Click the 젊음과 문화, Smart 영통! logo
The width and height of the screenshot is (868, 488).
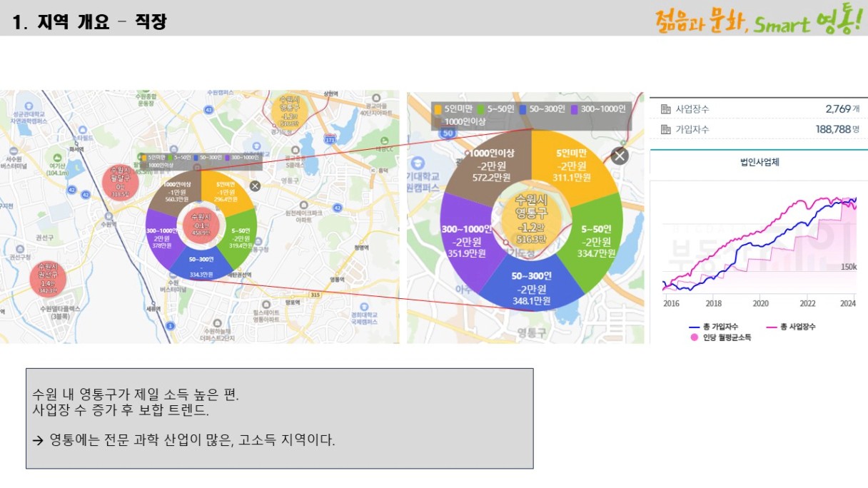coord(759,20)
